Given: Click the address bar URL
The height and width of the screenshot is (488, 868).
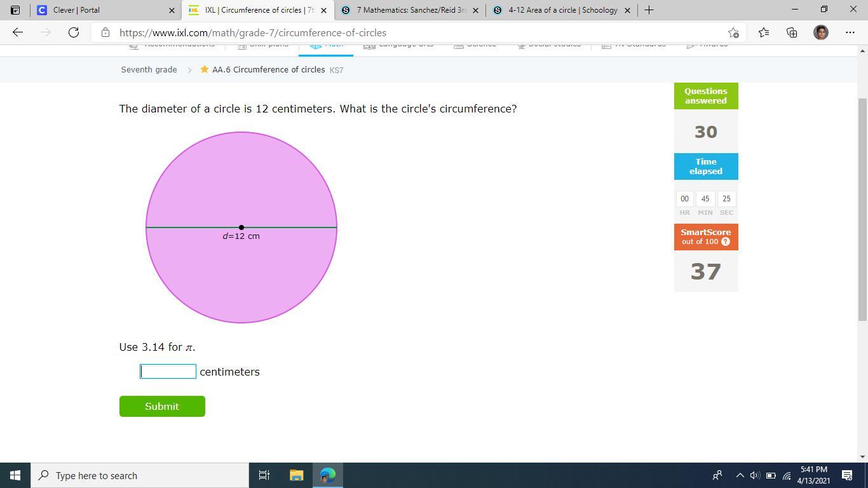Looking at the screenshot, I should (253, 32).
